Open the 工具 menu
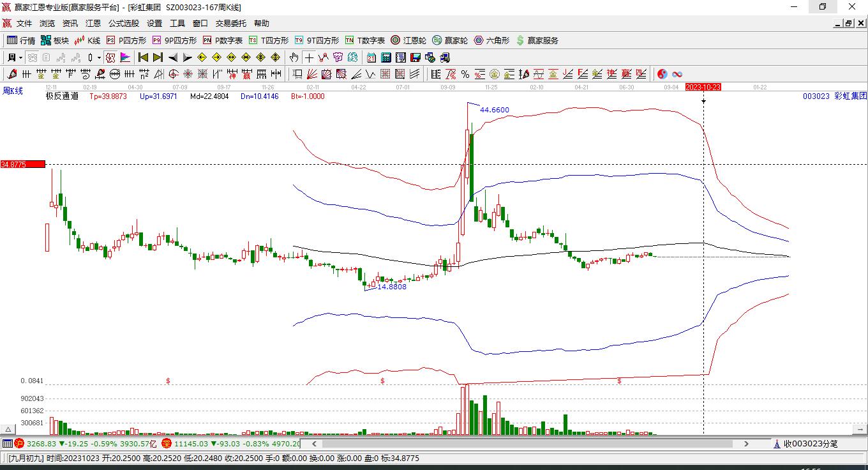Screen dimensions: 868x470 177,24
